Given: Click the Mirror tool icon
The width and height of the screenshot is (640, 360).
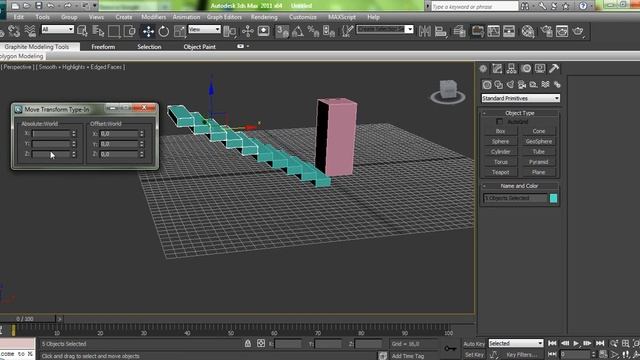Looking at the screenshot, I should click(x=424, y=31).
